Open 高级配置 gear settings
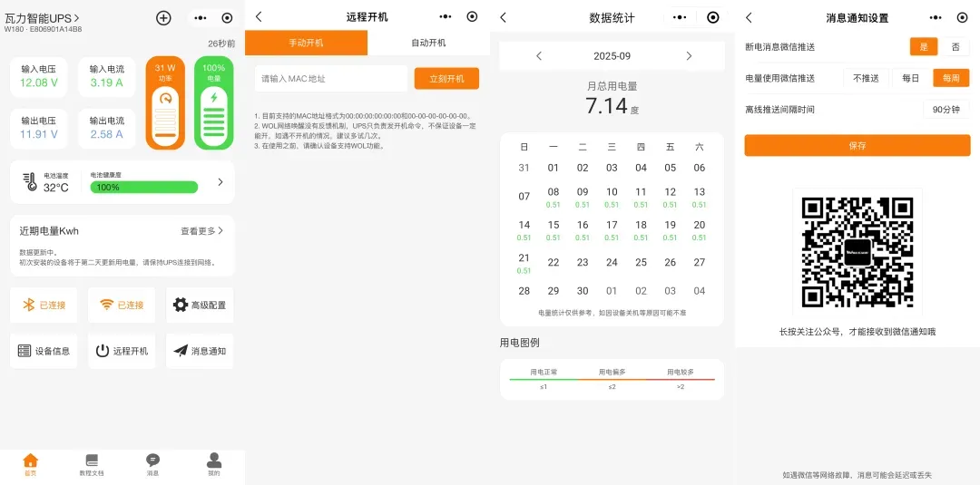Screen dimensions: 980x485 (200, 306)
